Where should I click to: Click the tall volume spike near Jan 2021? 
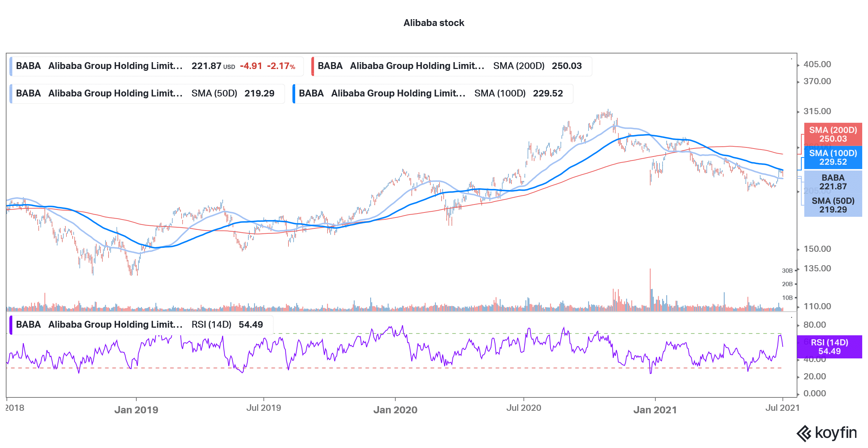650,290
